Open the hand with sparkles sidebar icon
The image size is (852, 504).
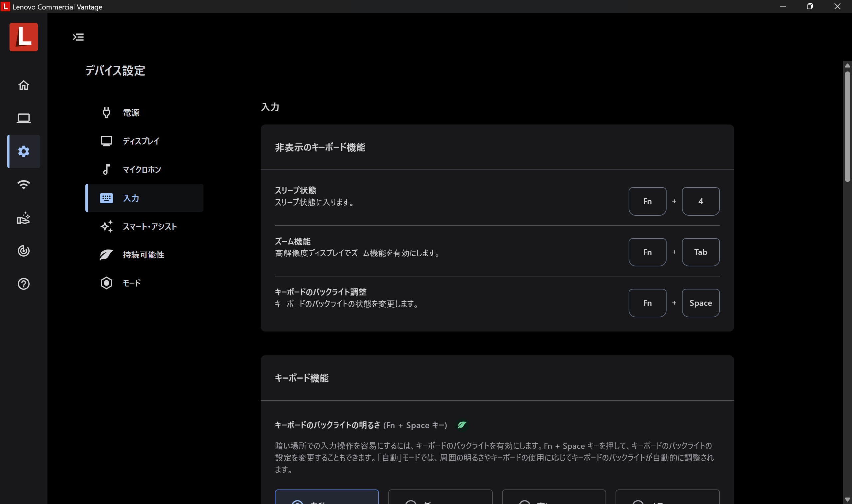coord(23,218)
